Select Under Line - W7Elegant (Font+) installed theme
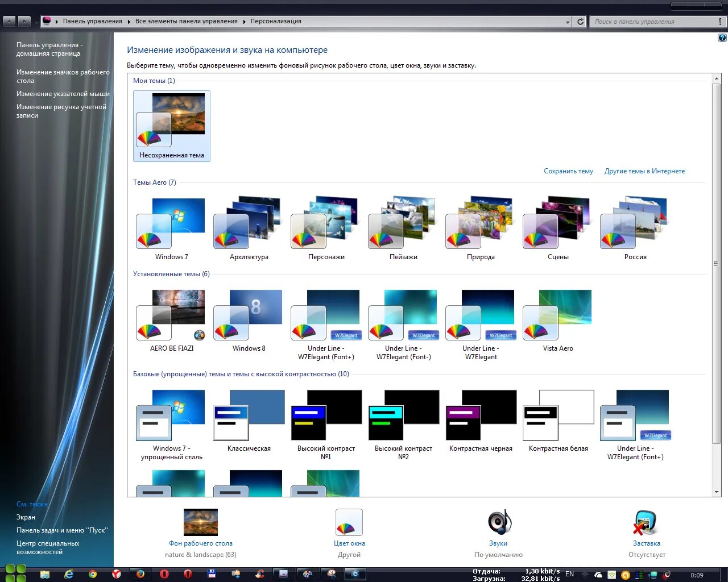Viewport: 728px width, 582px height. 326,325
